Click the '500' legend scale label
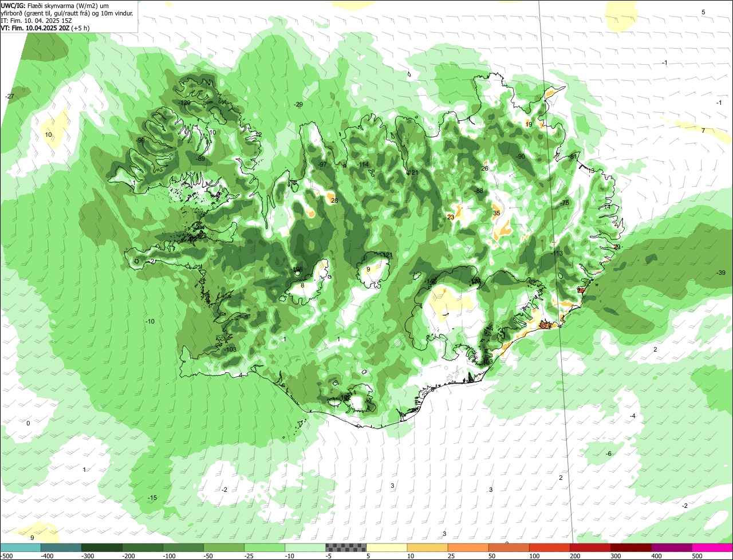Image resolution: width=733 pixels, height=560 pixels. coord(696,556)
